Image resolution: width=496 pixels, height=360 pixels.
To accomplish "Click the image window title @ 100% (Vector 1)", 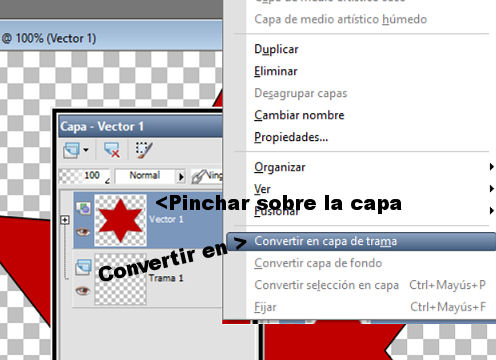I will click(48, 38).
